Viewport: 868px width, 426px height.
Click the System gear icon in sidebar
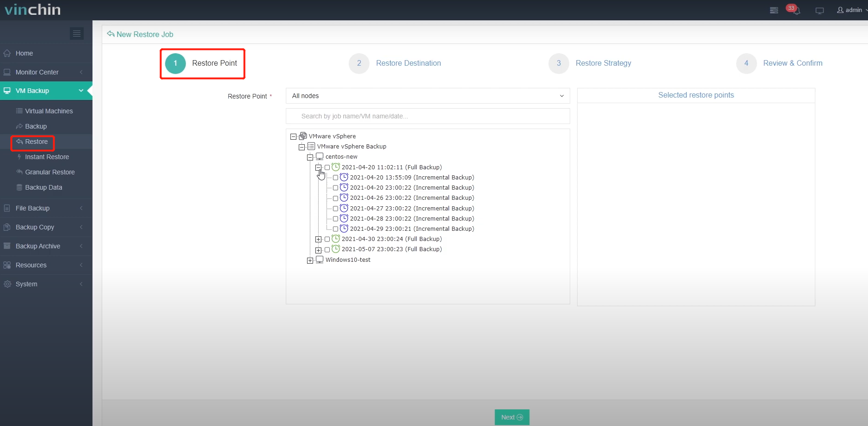coord(7,284)
